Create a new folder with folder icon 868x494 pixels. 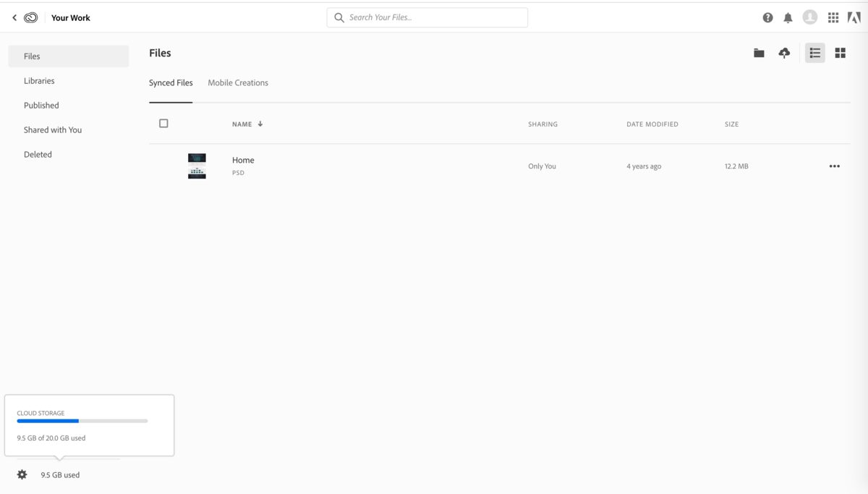(759, 53)
